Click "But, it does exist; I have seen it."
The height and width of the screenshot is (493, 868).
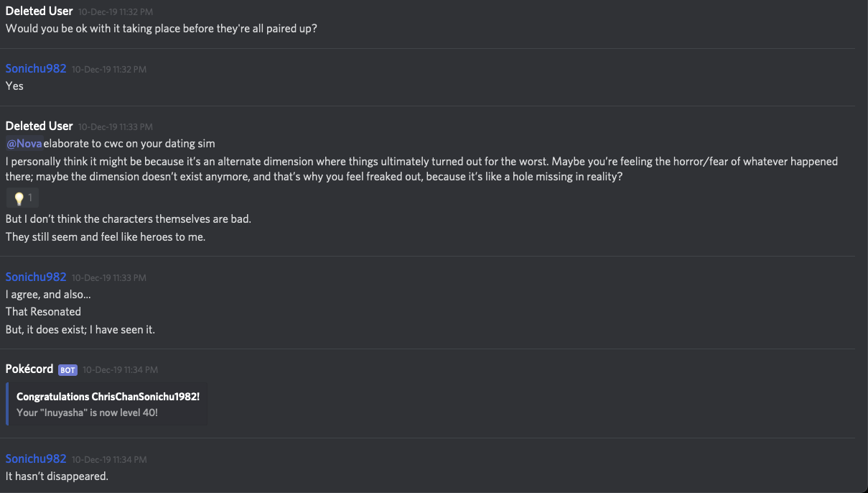pos(80,330)
